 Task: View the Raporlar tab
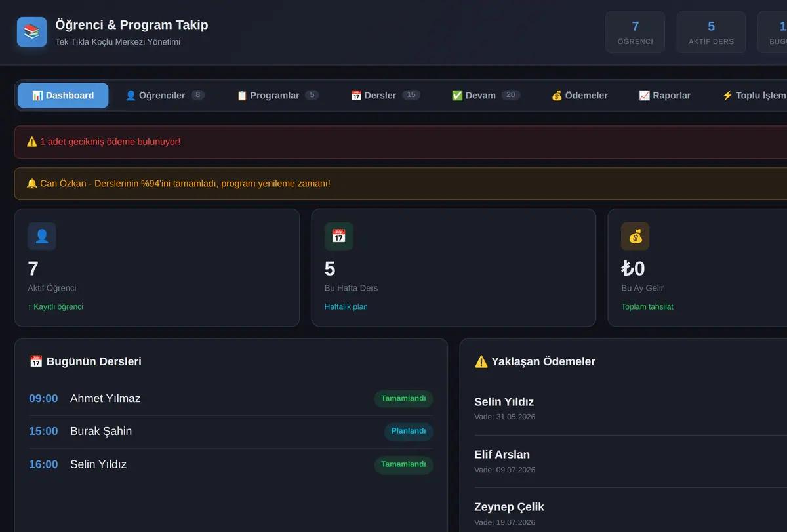click(665, 95)
